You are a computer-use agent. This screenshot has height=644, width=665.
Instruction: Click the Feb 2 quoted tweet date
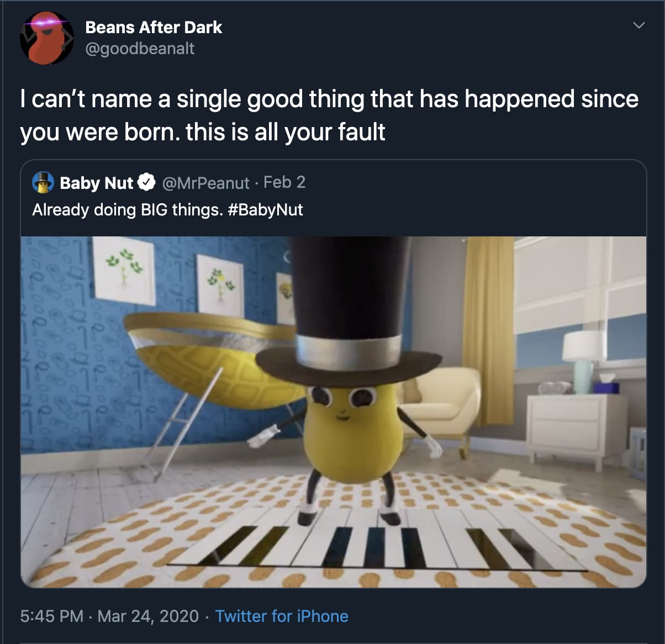click(284, 182)
